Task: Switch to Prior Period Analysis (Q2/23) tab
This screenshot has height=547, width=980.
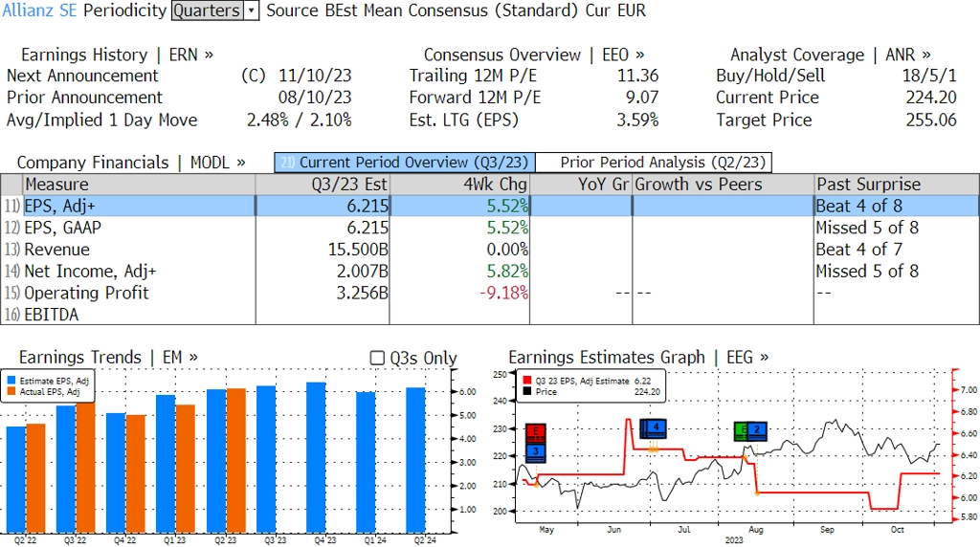Action: coord(654,163)
